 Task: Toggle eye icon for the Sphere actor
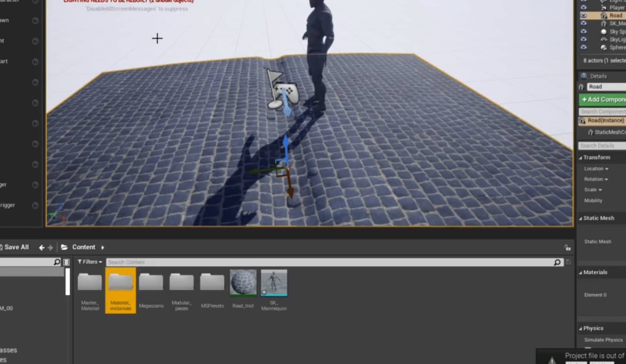(x=584, y=47)
